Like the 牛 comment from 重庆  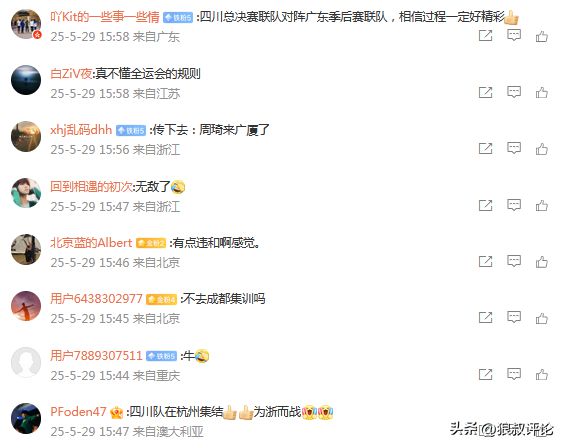click(x=541, y=374)
